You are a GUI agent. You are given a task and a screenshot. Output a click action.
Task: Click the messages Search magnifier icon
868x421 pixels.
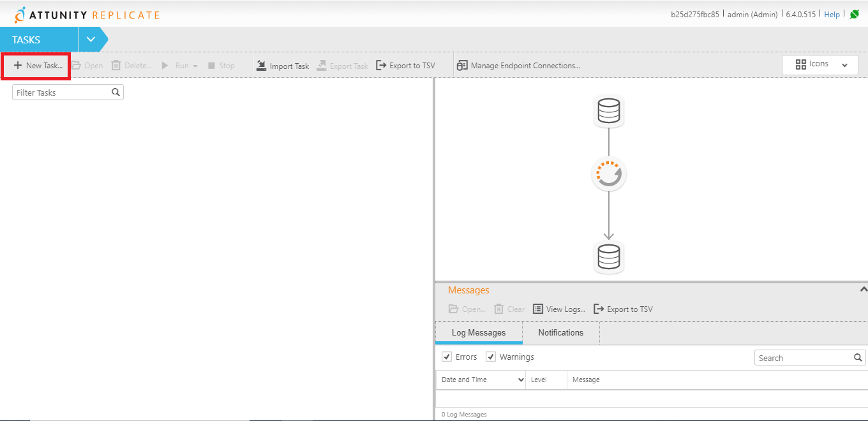(858, 358)
